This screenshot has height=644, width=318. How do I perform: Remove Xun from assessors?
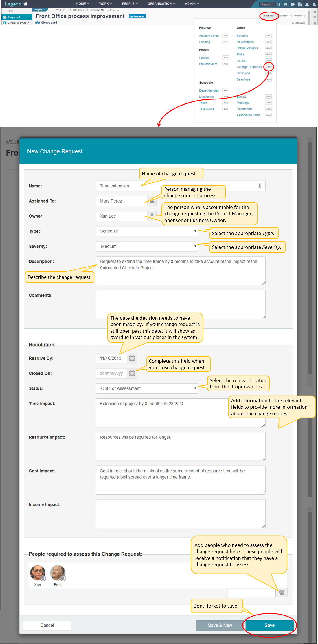(x=43, y=578)
